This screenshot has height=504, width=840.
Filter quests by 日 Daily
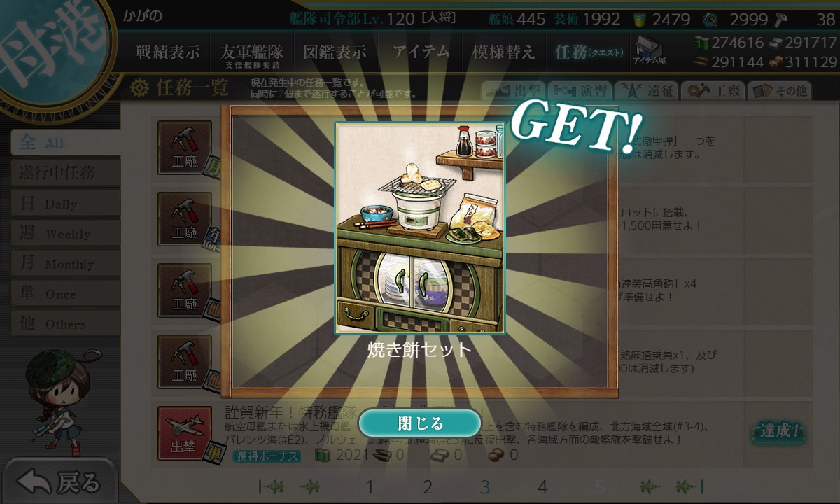coord(65,204)
